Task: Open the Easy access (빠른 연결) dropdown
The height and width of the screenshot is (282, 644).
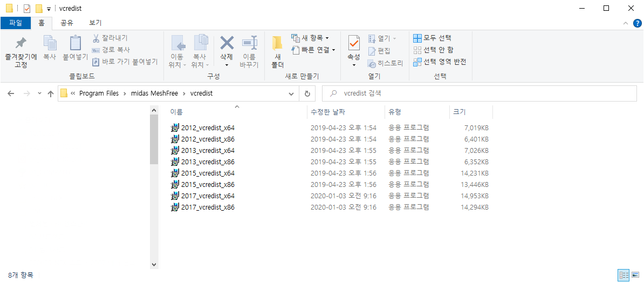Action: [x=313, y=50]
